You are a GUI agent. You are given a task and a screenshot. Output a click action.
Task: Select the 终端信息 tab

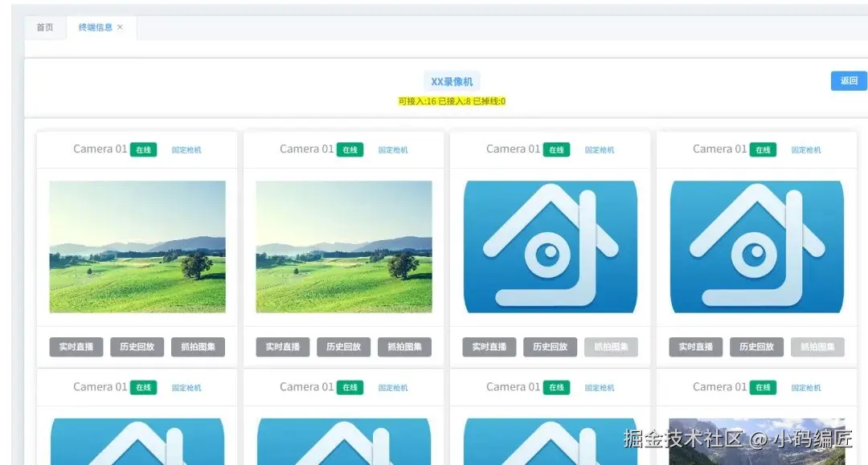click(x=95, y=27)
